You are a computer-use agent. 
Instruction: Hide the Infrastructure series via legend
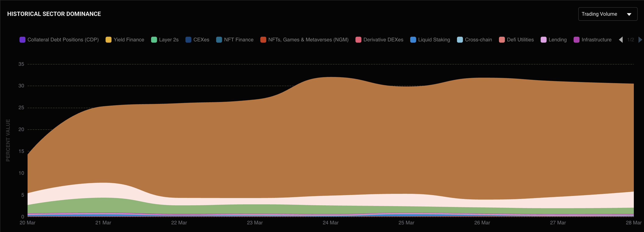click(x=596, y=40)
